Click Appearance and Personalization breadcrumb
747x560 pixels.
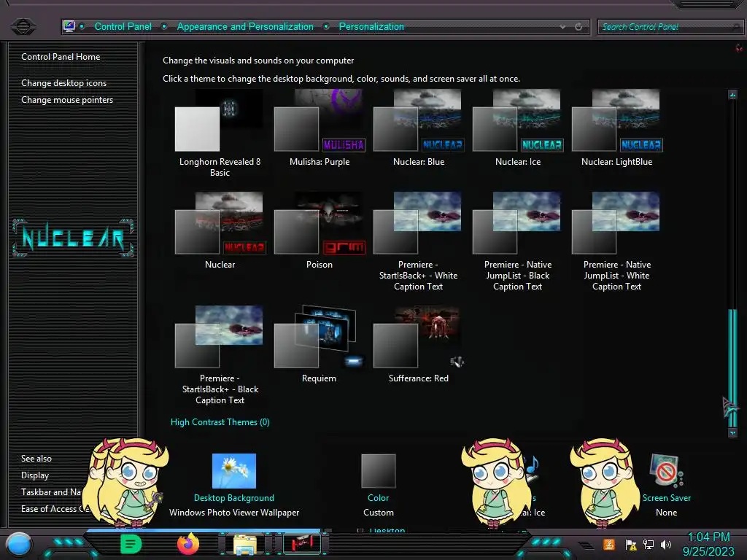tap(245, 27)
